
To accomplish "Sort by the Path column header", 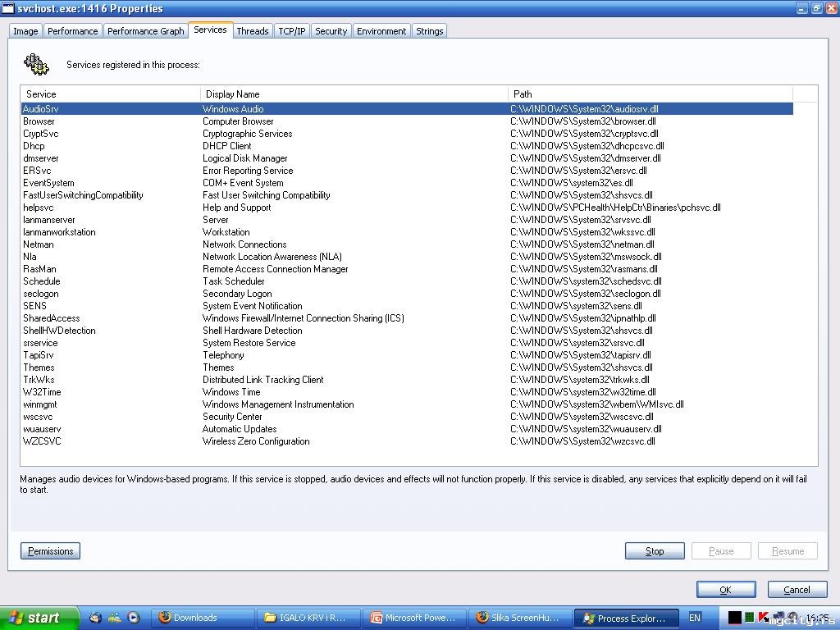I will (x=650, y=94).
